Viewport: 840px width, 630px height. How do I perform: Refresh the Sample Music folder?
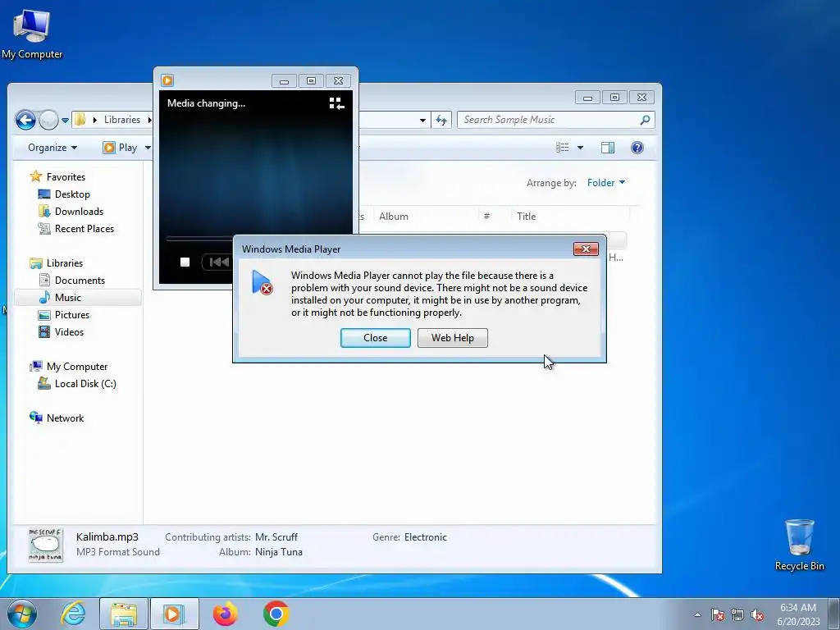441,120
